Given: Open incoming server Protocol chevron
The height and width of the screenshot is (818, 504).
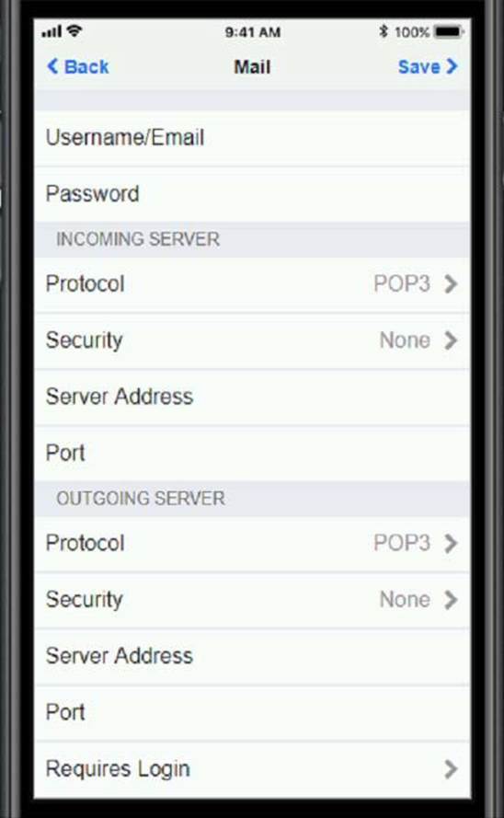Looking at the screenshot, I should click(451, 284).
